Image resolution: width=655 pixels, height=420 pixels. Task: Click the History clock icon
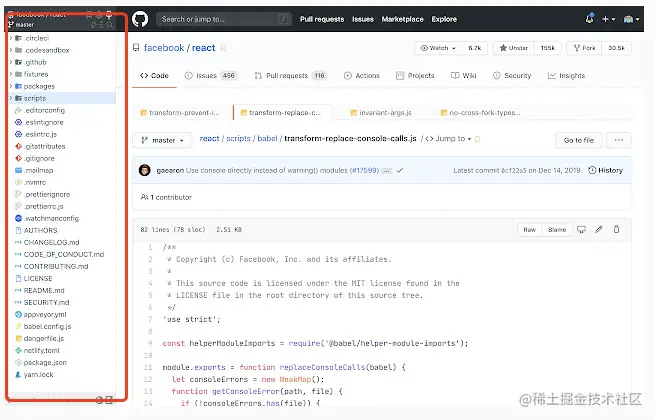[x=590, y=170]
